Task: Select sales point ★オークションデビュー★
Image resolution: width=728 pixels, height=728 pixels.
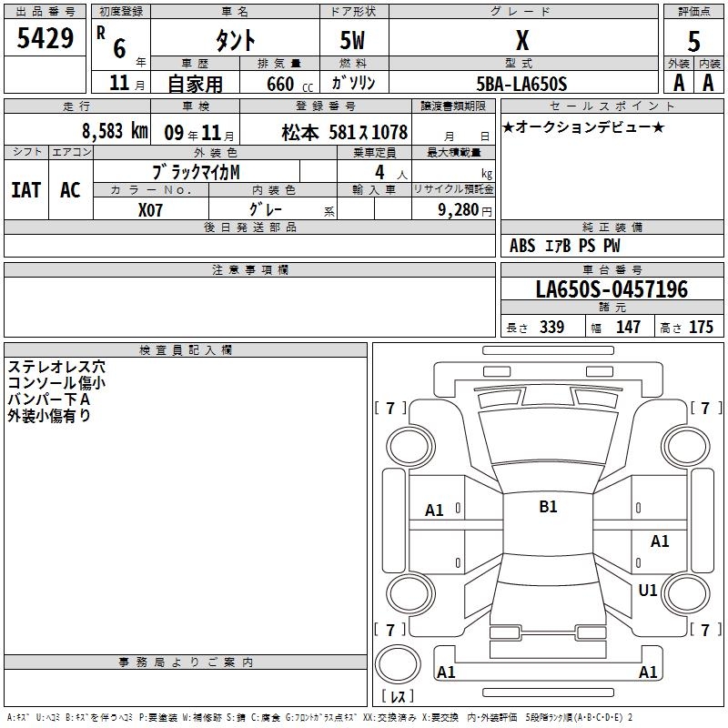Action: [583, 126]
